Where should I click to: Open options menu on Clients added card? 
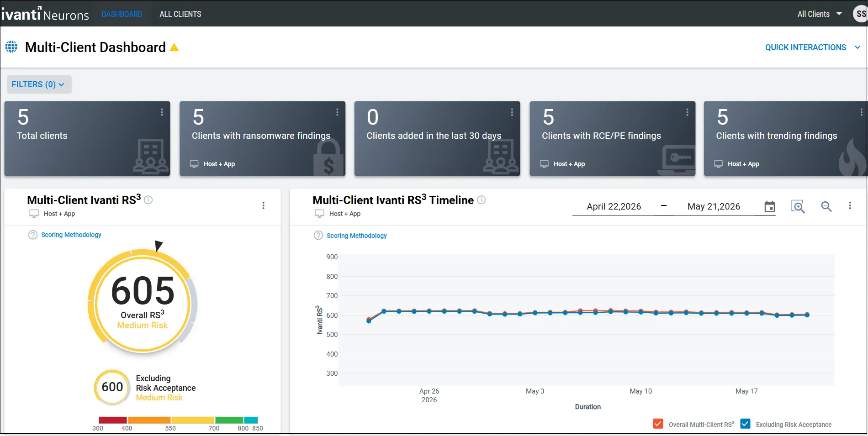[x=512, y=112]
